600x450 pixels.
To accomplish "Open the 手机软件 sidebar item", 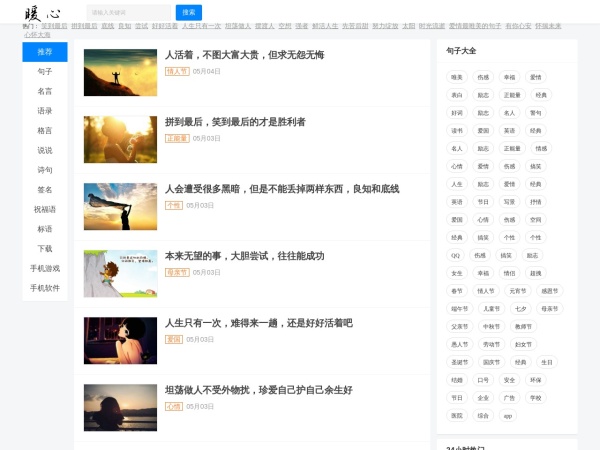I will (45, 288).
